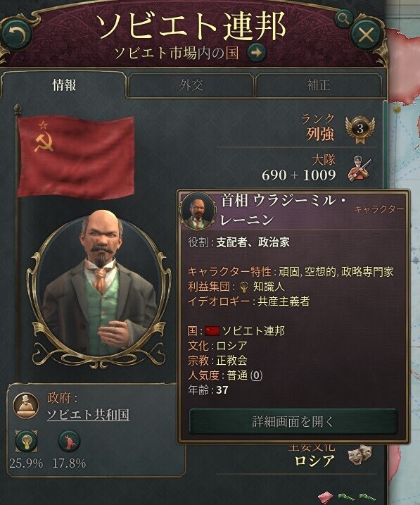Image resolution: width=420 pixels, height=505 pixels.
Task: Click the back arrow icon
Action: tap(17, 35)
